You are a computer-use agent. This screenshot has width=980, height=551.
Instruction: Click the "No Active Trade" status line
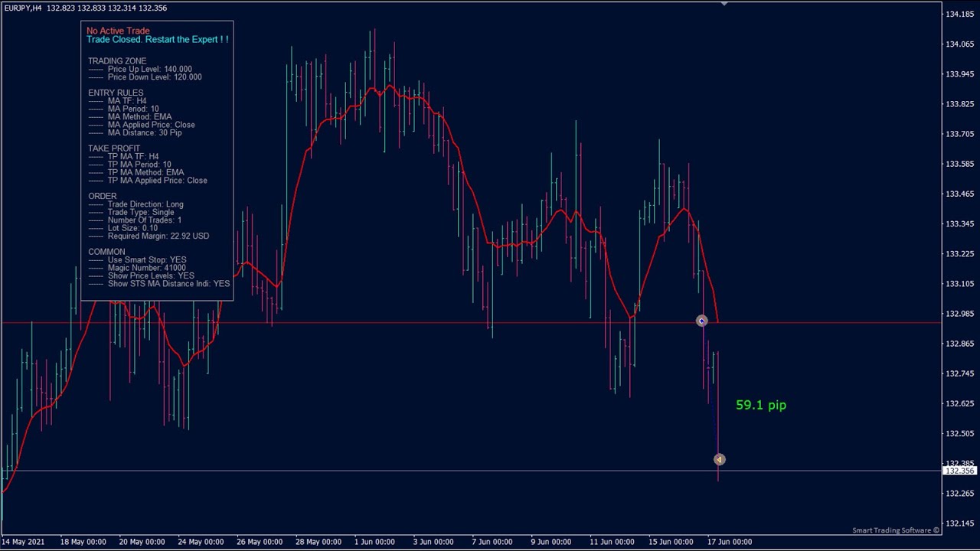pyautogui.click(x=118, y=31)
